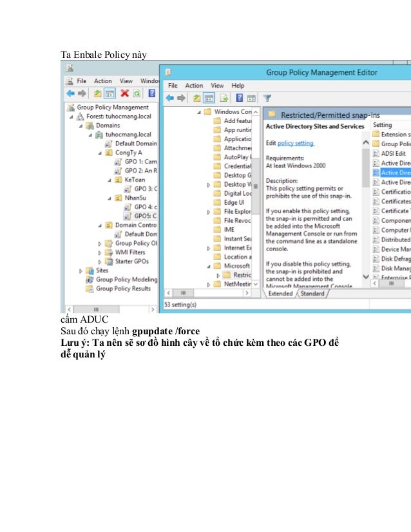Click Forward arrow in Group Policy Management toolbar

pos(82,93)
